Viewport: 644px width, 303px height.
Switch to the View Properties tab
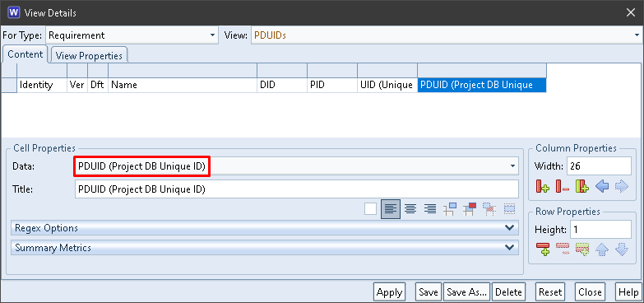89,55
